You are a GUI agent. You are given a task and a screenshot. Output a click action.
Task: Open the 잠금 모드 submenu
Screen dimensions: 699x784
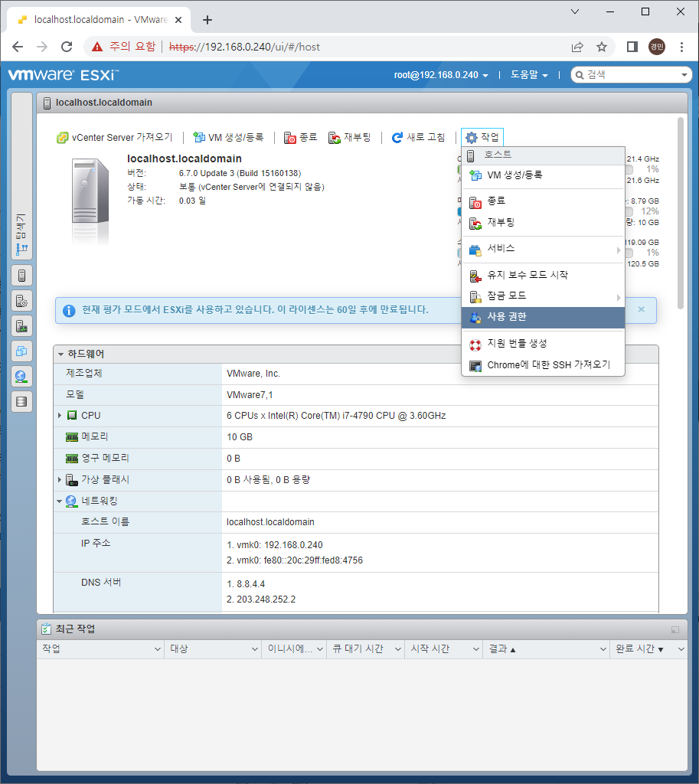(543, 296)
